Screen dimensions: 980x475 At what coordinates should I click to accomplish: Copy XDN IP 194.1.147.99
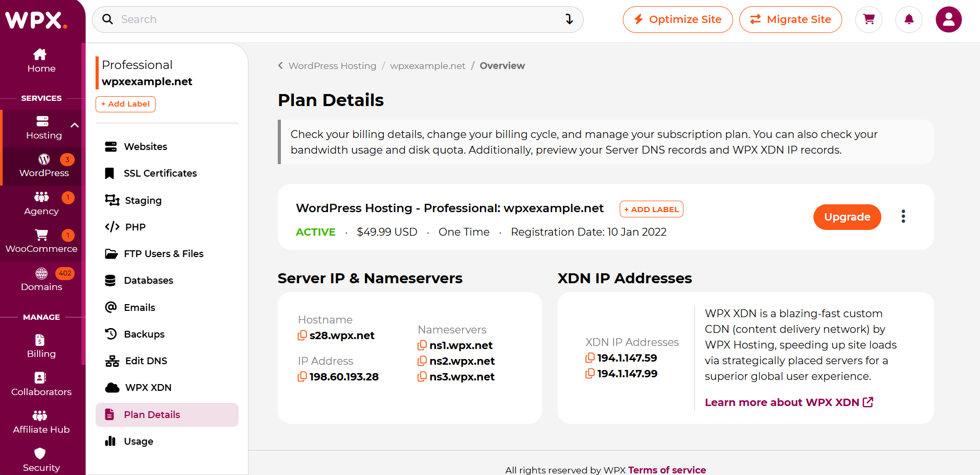[x=590, y=374]
